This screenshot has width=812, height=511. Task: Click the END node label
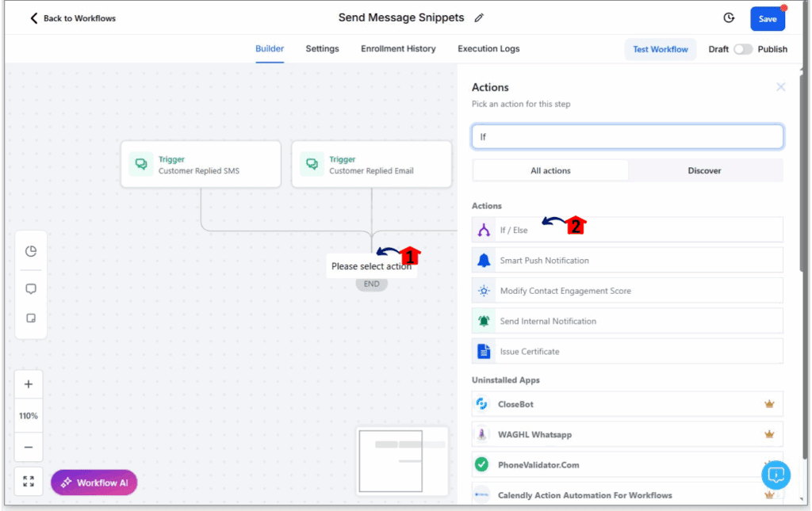pyautogui.click(x=371, y=284)
